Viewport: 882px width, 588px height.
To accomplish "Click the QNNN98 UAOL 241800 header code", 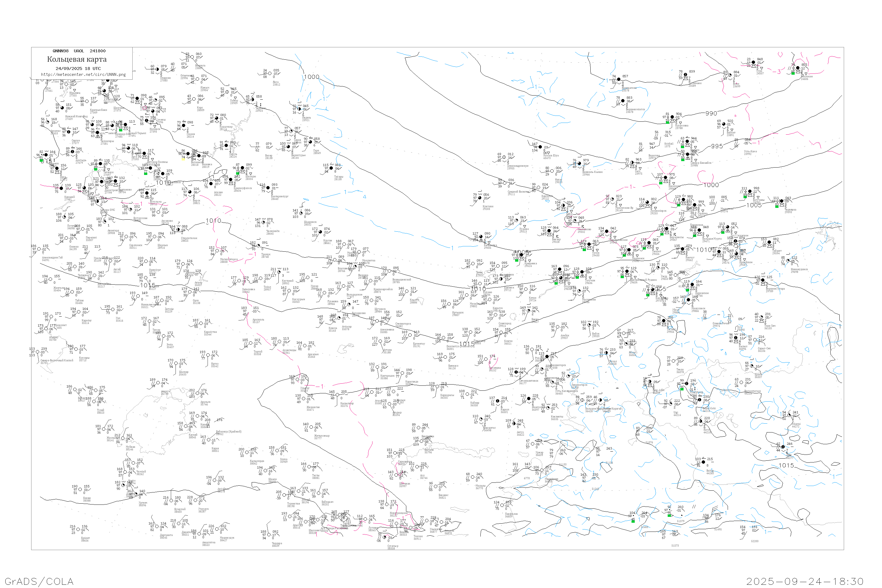I will (79, 51).
